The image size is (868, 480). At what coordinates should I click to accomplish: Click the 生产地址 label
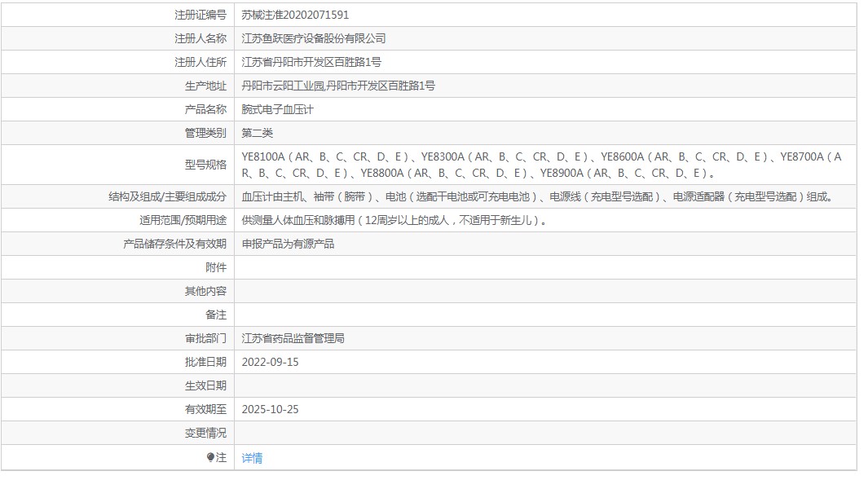(x=205, y=86)
